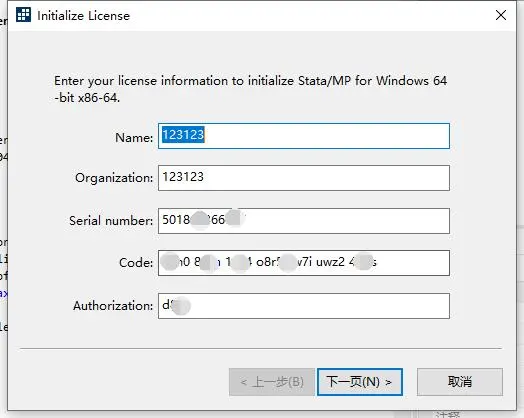The image size is (524, 418).
Task: Click the "Organization:" label
Action: [x=114, y=178]
